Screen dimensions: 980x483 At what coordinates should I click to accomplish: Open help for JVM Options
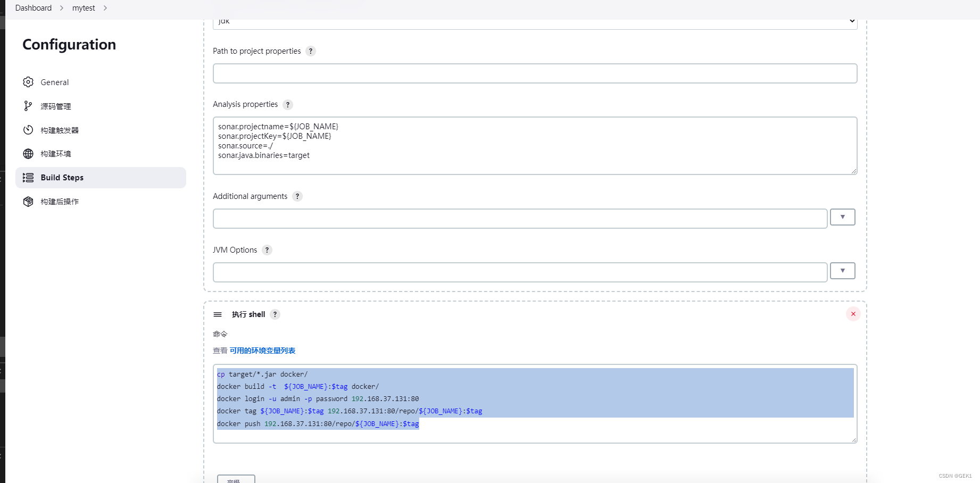(x=267, y=250)
